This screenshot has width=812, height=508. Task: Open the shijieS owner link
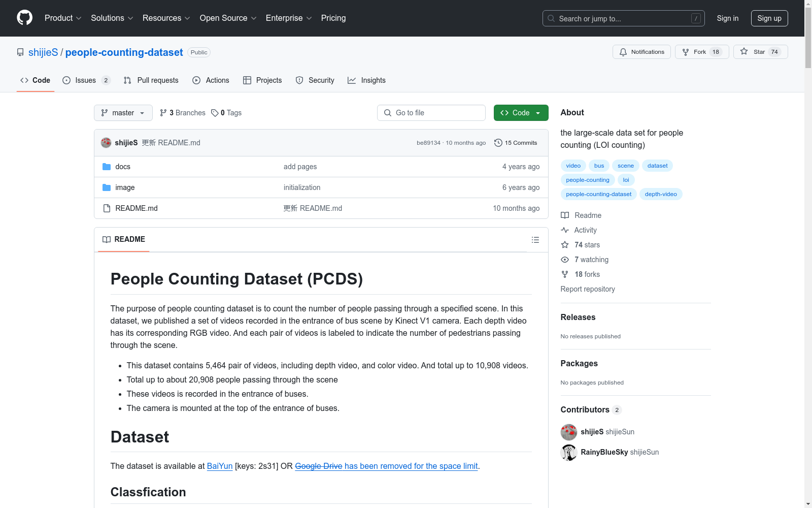pos(43,52)
